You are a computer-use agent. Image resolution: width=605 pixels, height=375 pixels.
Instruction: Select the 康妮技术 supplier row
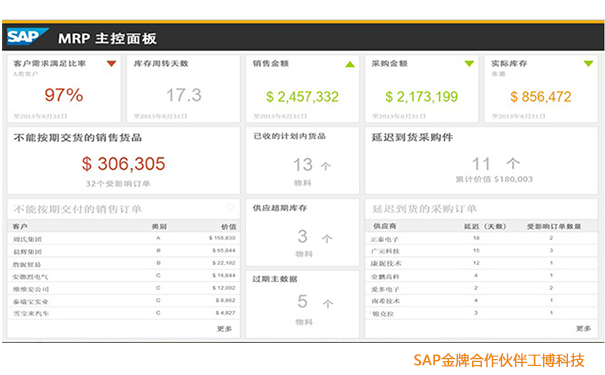click(x=481, y=263)
